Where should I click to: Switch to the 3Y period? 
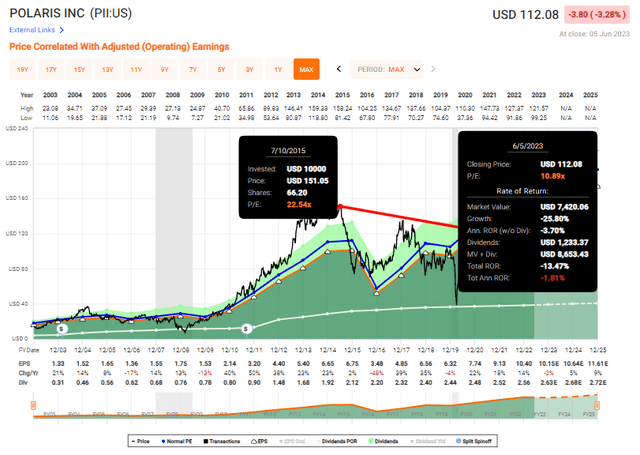[x=250, y=69]
